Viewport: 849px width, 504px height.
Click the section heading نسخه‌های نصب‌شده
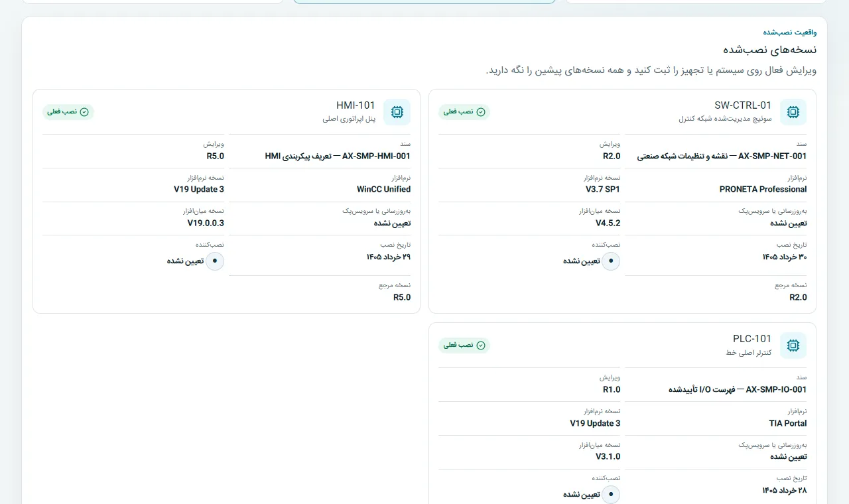[769, 50]
